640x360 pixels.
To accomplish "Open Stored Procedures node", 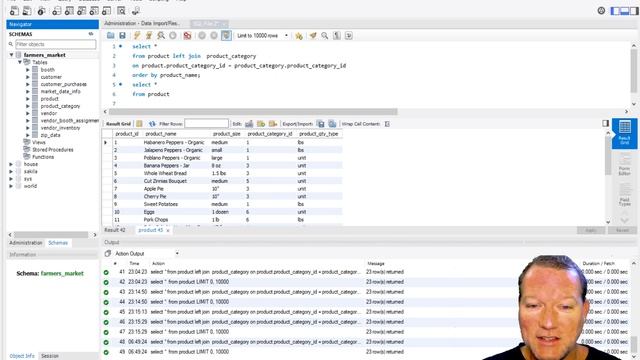I will 53,150.
